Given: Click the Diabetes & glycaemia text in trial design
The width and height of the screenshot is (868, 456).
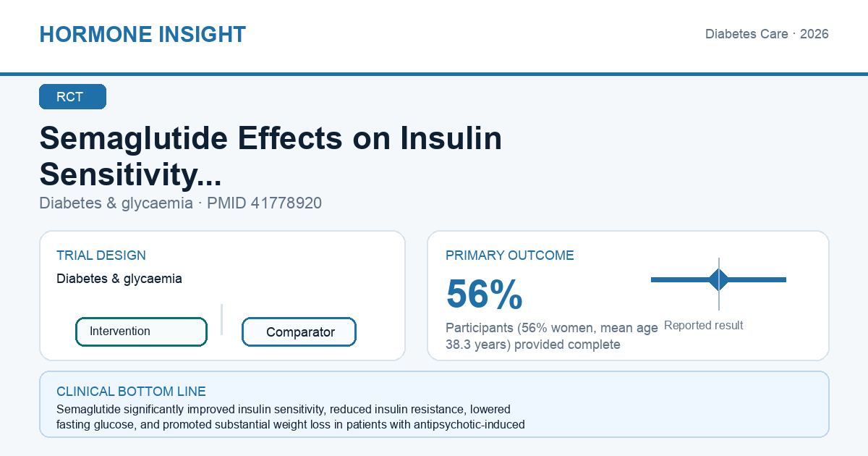Looking at the screenshot, I should click(x=119, y=279).
